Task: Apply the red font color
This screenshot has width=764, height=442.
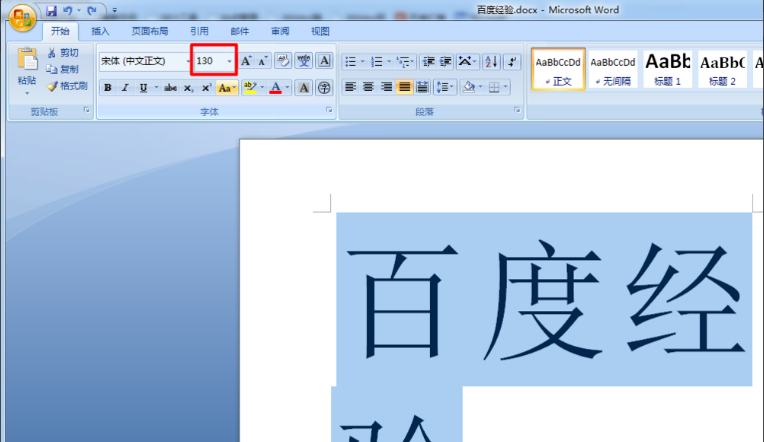Action: 275,88
